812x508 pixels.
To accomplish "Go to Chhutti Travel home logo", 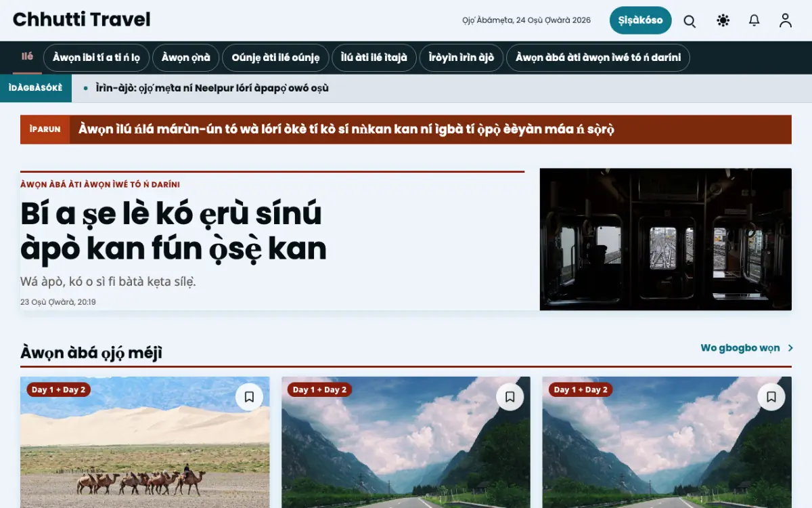I will 82,20.
